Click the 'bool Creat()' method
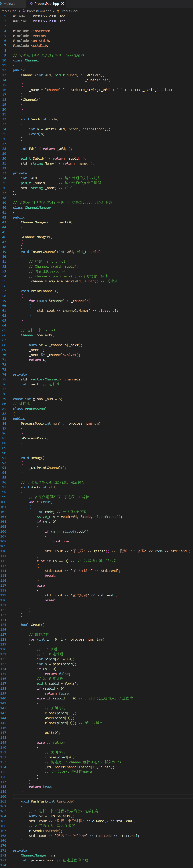The width and height of the screenshot is (193, 868). [x=33, y=625]
